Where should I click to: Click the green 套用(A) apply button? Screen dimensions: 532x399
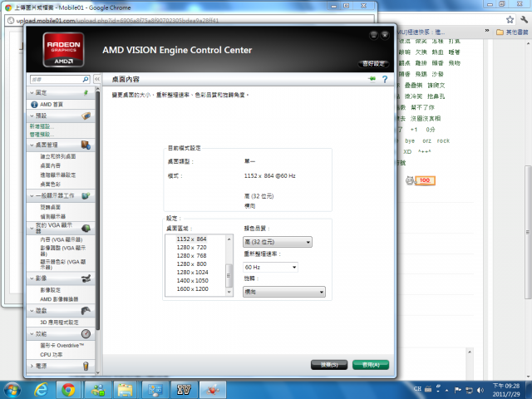(371, 365)
